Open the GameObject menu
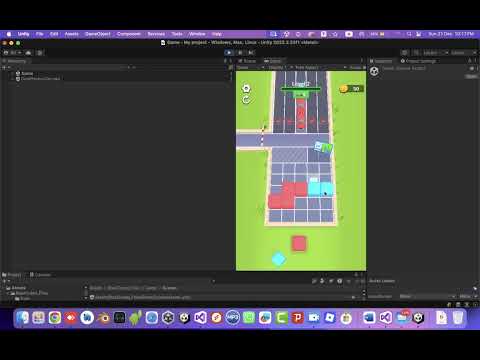 click(x=98, y=34)
